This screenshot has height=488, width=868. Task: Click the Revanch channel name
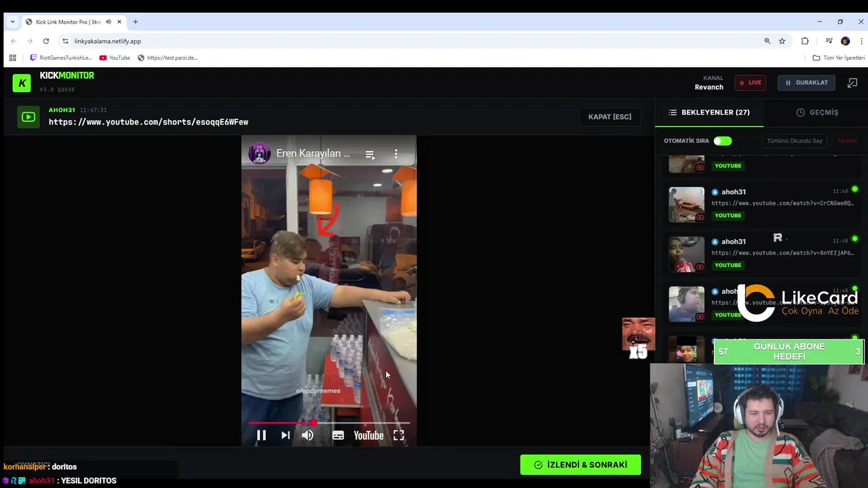[709, 87]
